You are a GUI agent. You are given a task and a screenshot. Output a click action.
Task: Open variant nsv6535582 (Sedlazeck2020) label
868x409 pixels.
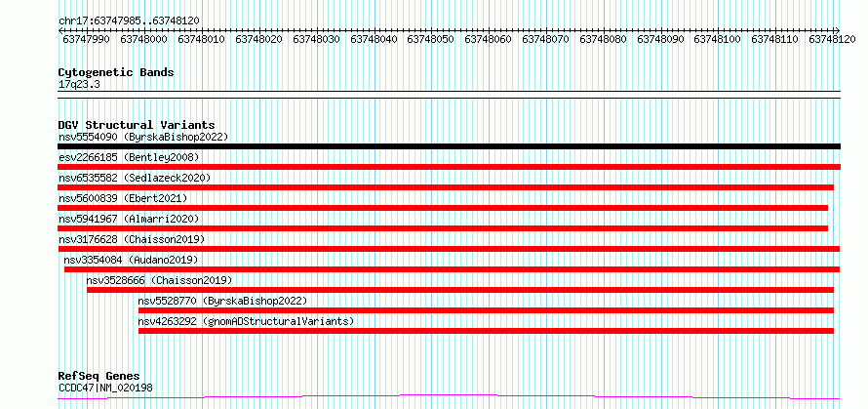(x=135, y=178)
